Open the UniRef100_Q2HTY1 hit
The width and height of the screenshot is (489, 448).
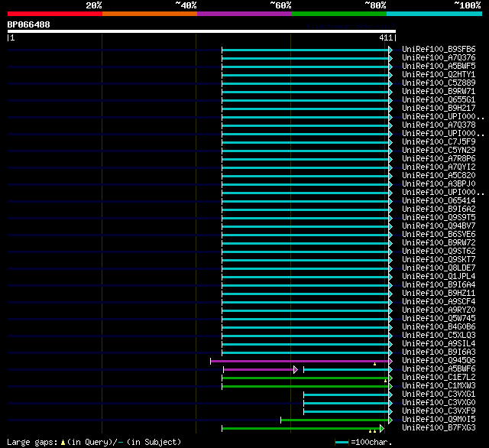(x=439, y=75)
